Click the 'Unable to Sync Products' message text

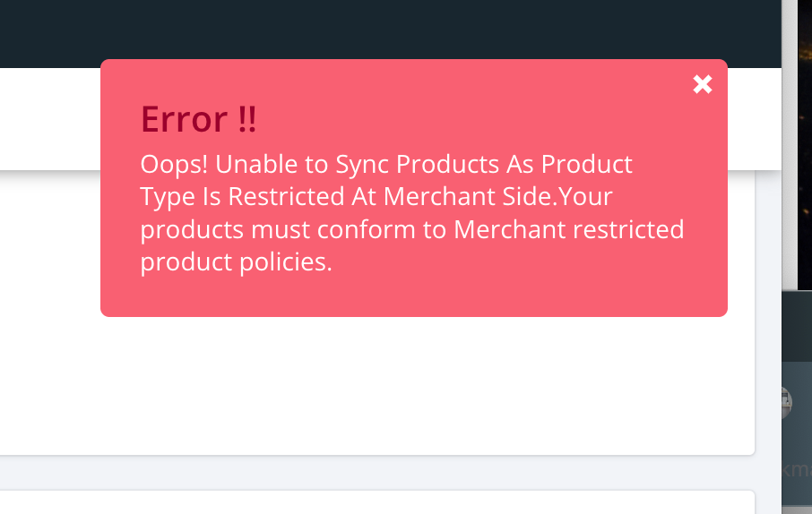coord(386,165)
